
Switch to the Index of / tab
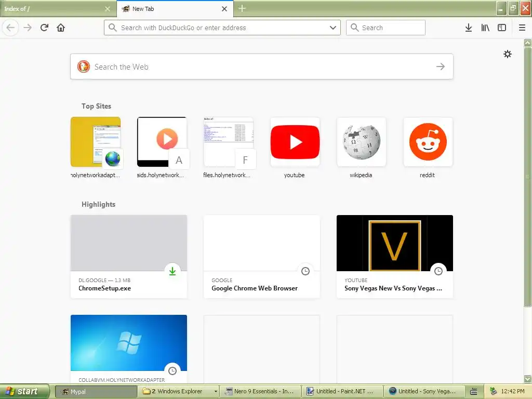[x=58, y=9]
